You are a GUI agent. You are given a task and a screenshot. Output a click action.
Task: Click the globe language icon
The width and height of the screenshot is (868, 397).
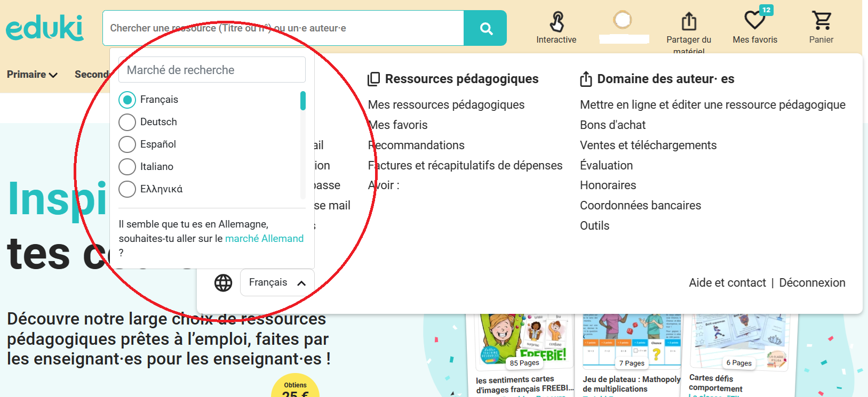pos(223,283)
